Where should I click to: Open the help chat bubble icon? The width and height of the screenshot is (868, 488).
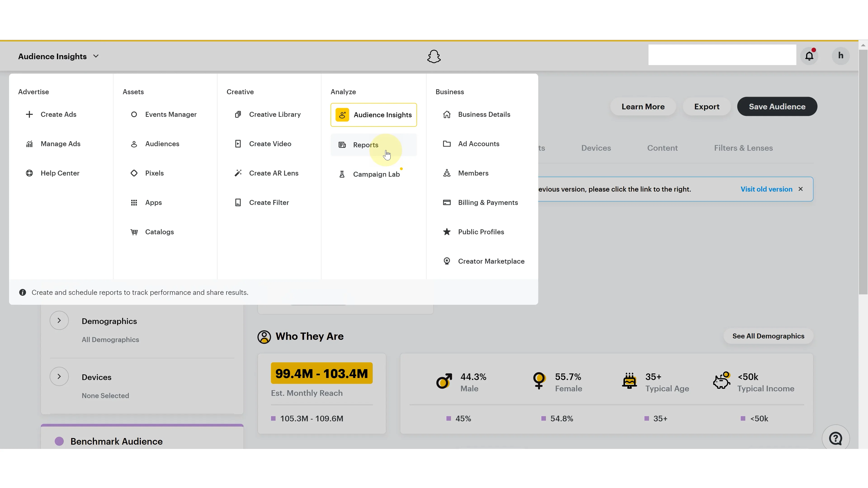click(836, 438)
